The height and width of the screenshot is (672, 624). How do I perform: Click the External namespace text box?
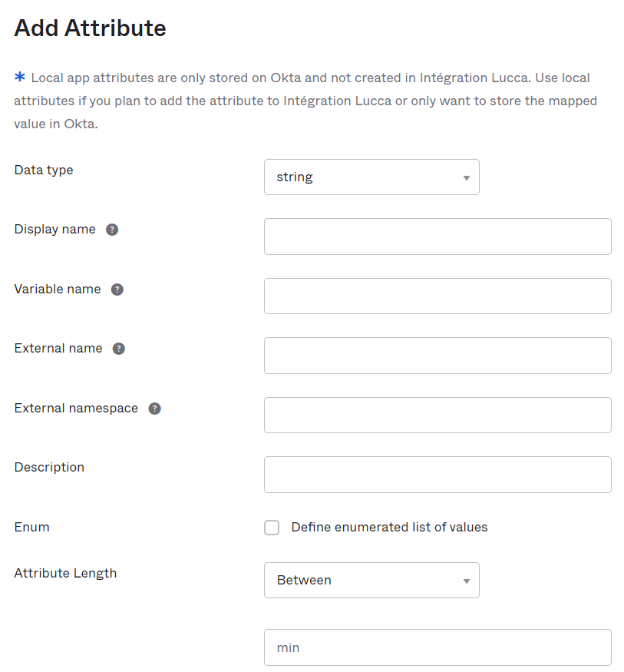point(437,415)
